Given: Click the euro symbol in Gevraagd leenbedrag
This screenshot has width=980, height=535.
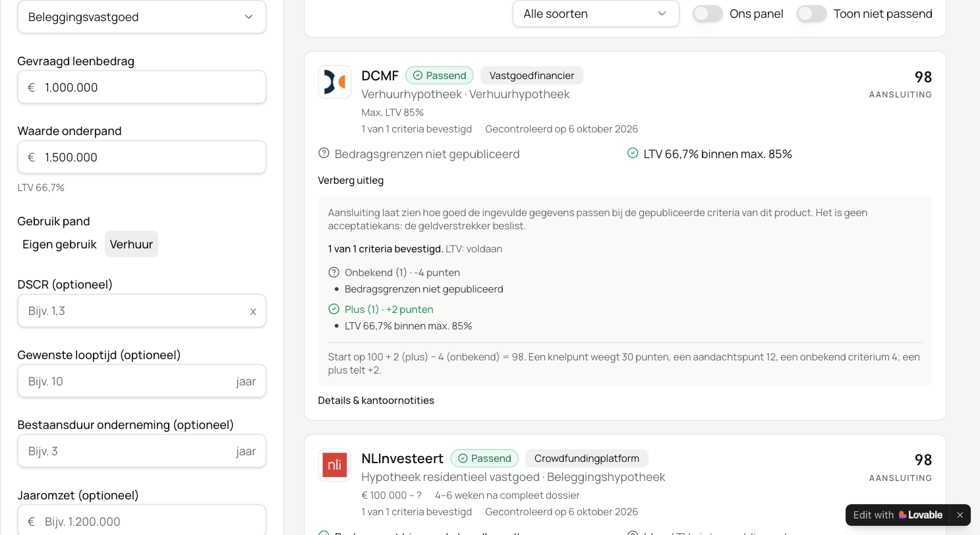Looking at the screenshot, I should (x=31, y=88).
